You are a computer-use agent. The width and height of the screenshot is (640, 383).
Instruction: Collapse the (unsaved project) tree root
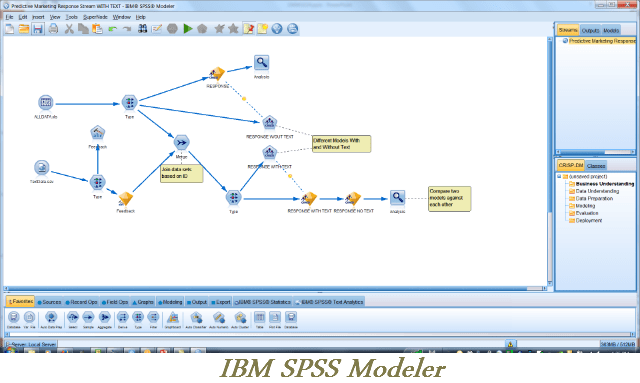(x=559, y=176)
